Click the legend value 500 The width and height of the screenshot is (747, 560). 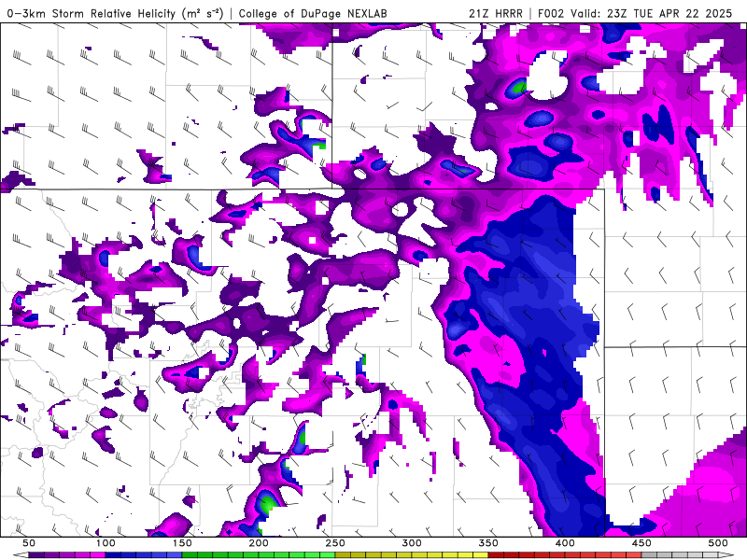pyautogui.click(x=718, y=543)
